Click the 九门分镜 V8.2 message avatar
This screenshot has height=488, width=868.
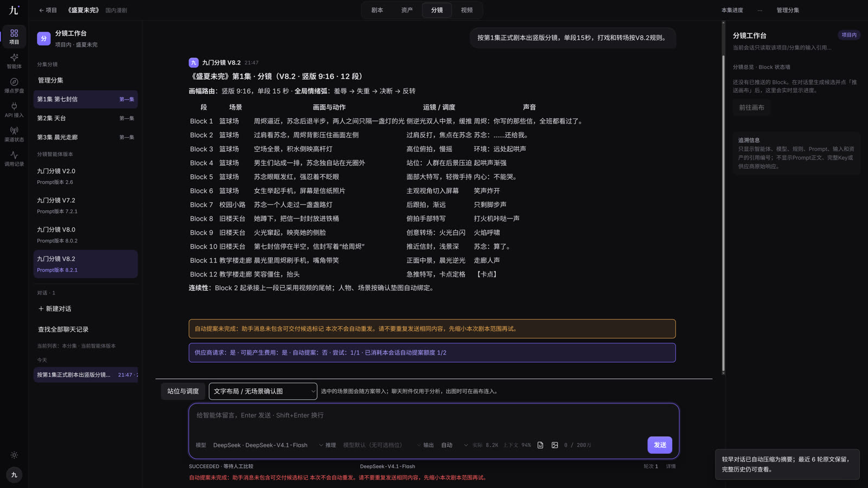point(194,62)
